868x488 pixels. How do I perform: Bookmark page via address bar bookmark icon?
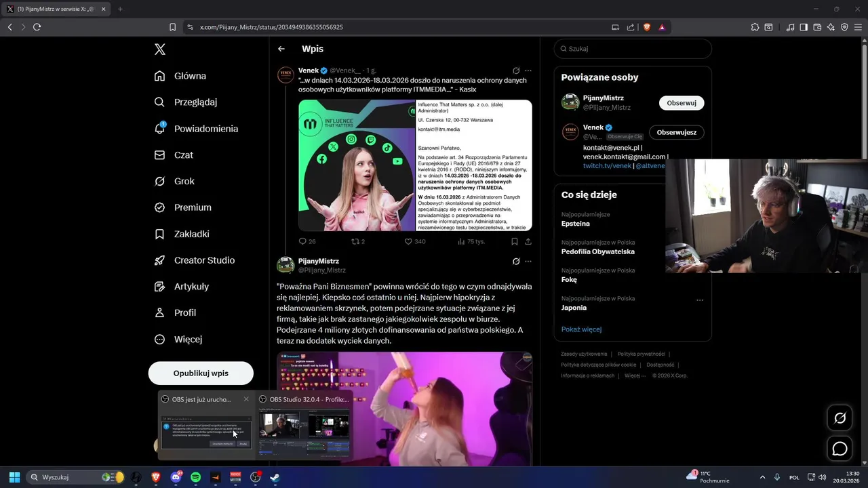point(172,27)
